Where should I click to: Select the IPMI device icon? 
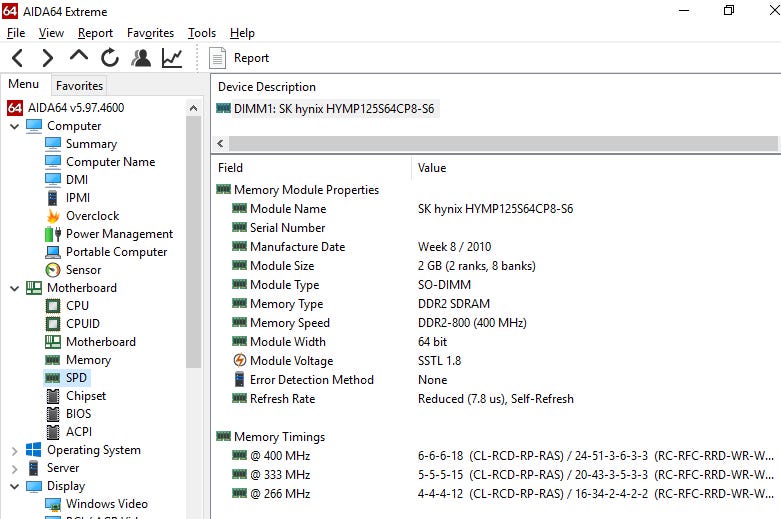(53, 198)
